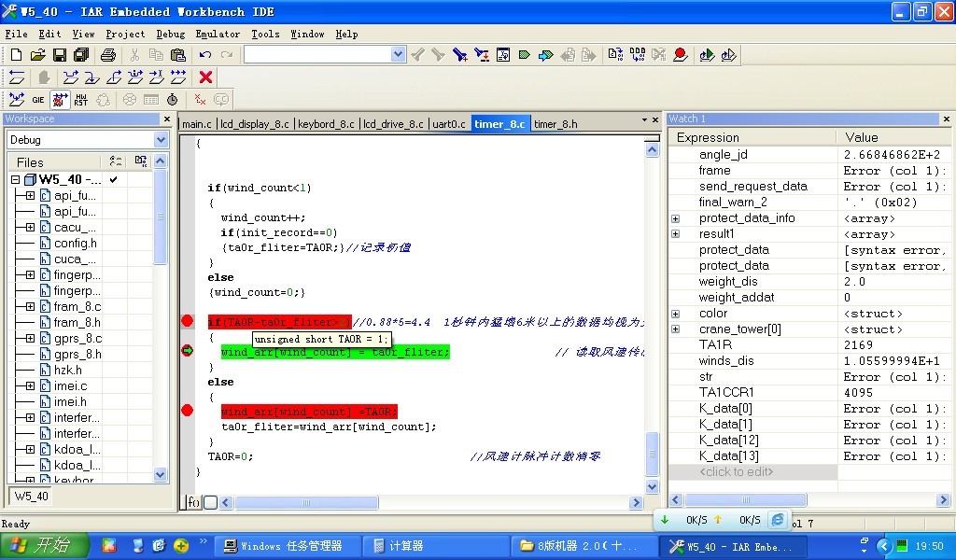956x560 pixels.
Task: Switch to the uart0.c tab
Action: pos(449,124)
